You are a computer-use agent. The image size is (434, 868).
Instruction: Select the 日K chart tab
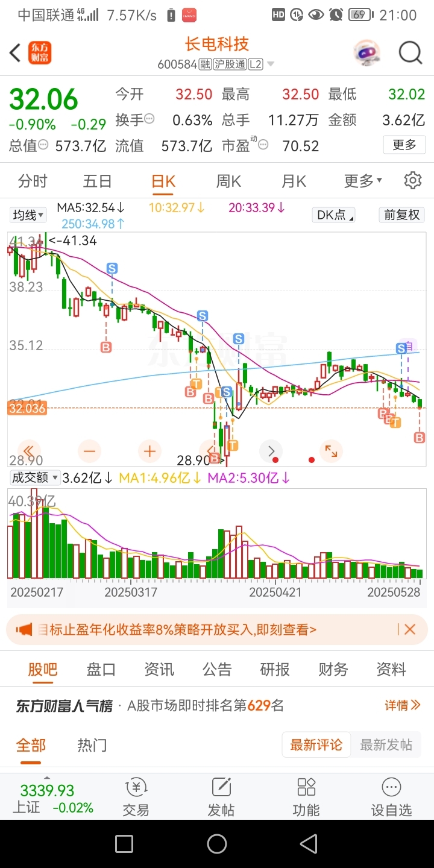click(163, 180)
